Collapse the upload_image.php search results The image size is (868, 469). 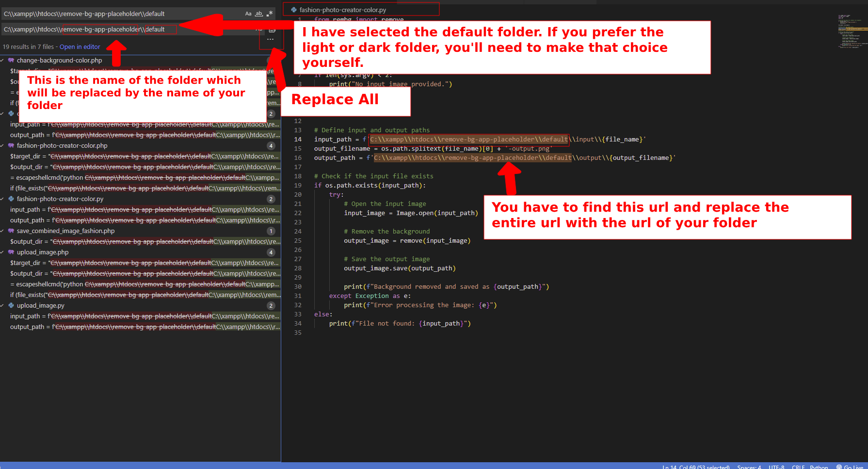point(2,252)
